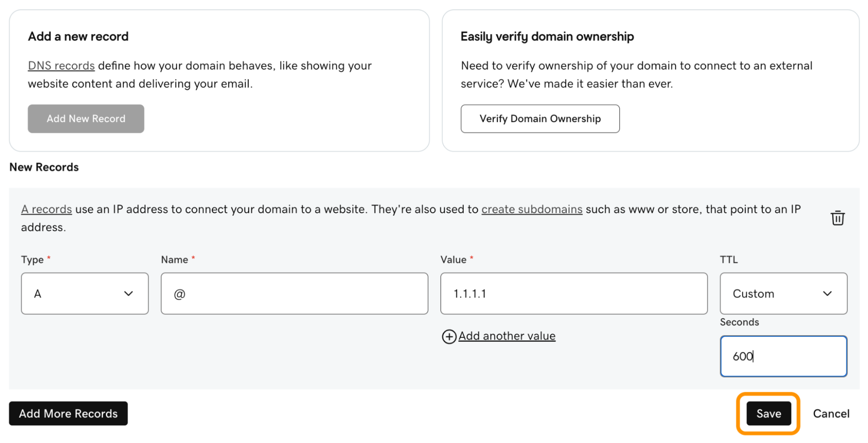Save the new DNS record
This screenshot has width=868, height=443.
coord(769,413)
